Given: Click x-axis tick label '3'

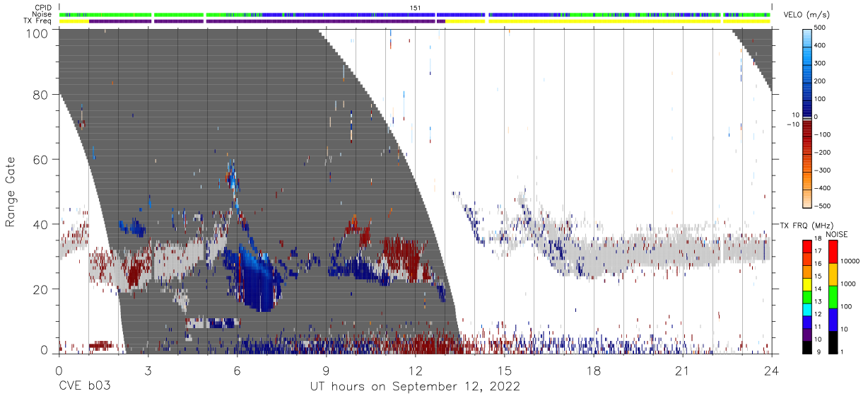Looking at the screenshot, I should pos(148,370).
